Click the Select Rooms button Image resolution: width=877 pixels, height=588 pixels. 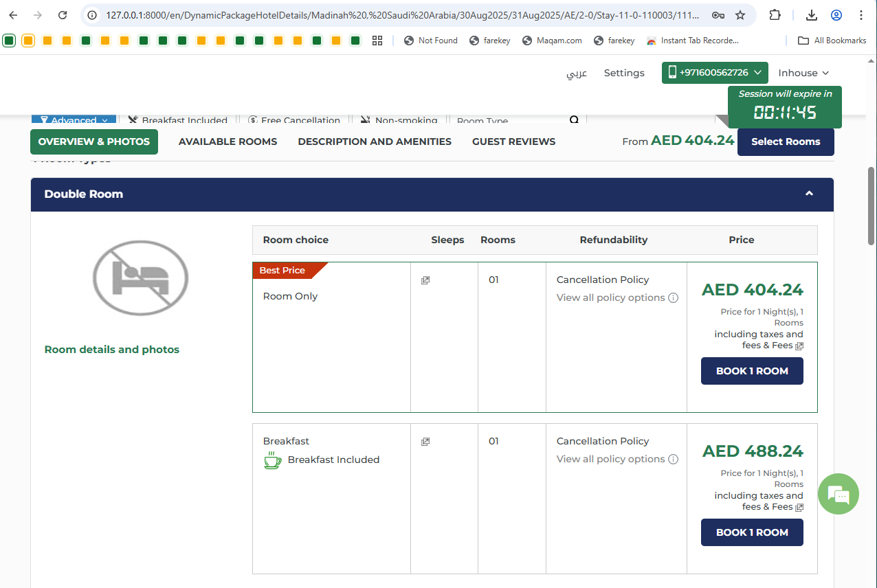pos(786,142)
